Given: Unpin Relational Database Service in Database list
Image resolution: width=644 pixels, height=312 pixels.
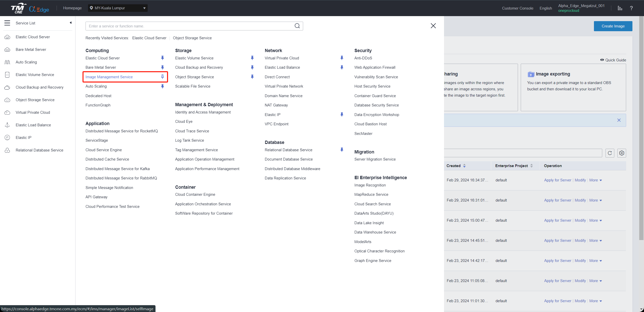Looking at the screenshot, I should coord(342,150).
